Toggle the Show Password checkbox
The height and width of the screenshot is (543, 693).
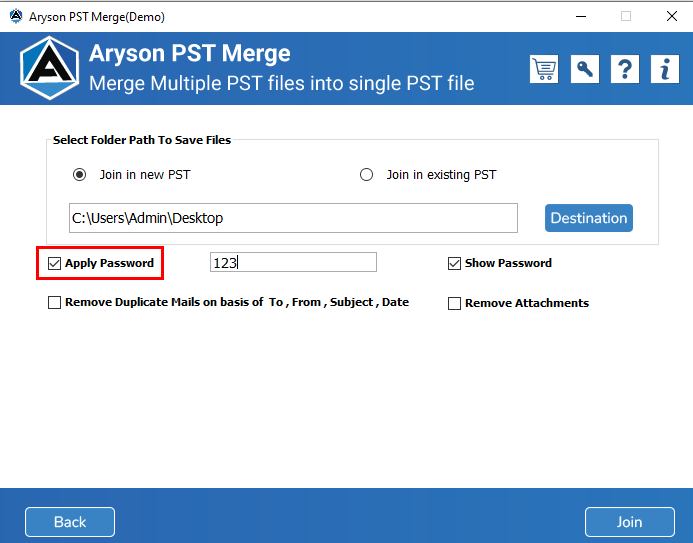(x=454, y=263)
